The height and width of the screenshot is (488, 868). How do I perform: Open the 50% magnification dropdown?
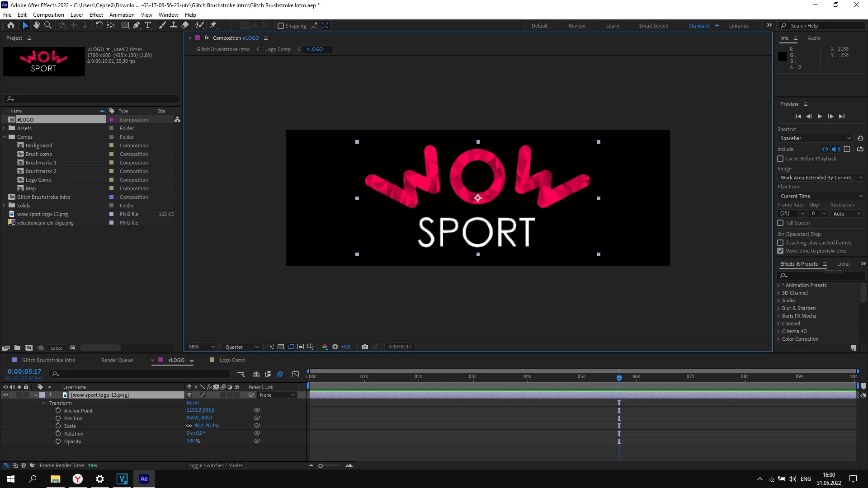coord(202,347)
